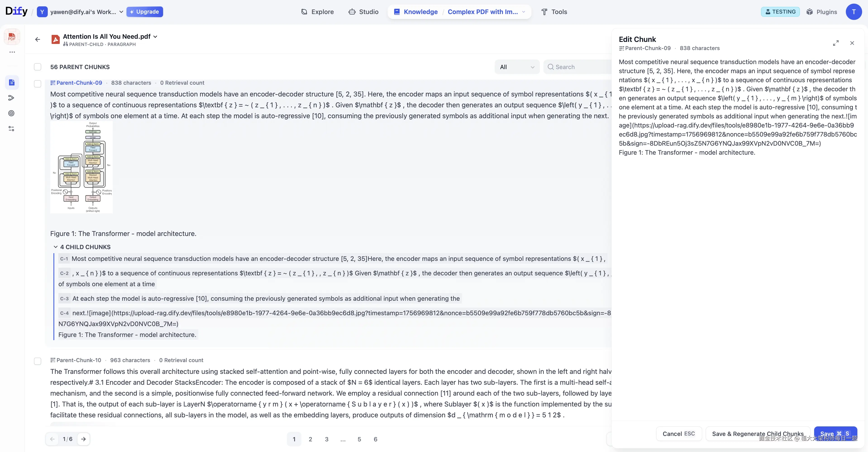The height and width of the screenshot is (452, 868).
Task: Click the Cancel button
Action: 678,433
